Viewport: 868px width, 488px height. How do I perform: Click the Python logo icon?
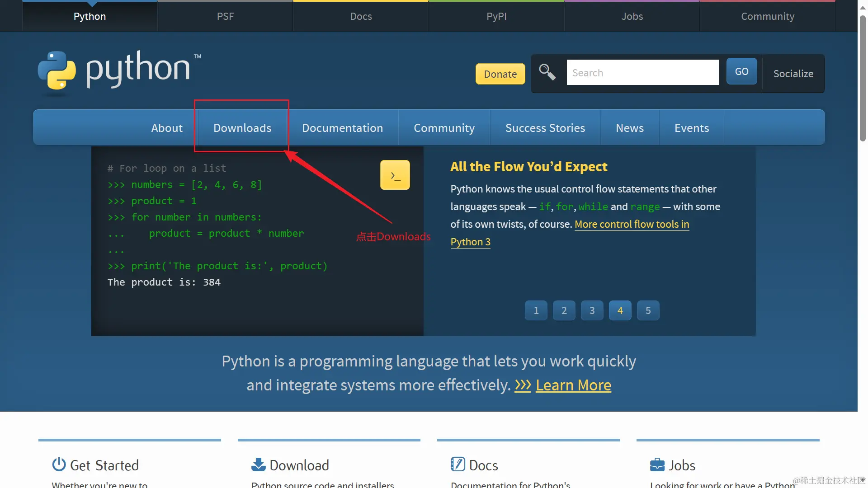pos(57,70)
